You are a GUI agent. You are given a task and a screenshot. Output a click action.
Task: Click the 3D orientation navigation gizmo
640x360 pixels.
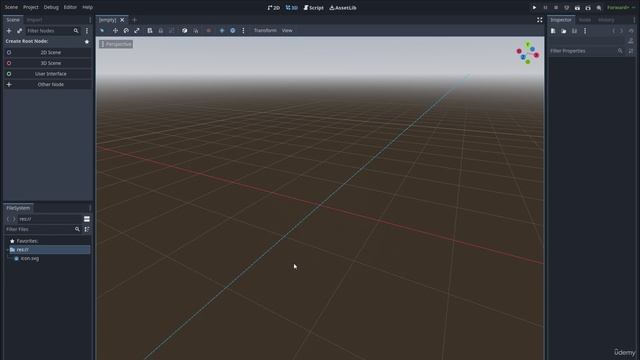tap(528, 53)
